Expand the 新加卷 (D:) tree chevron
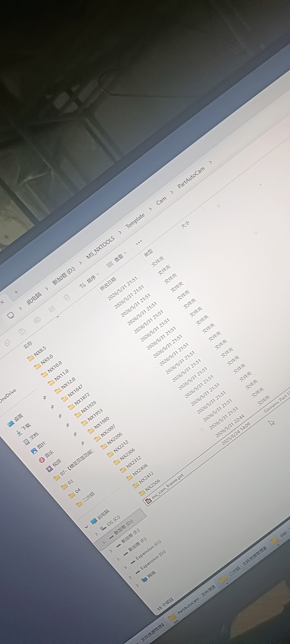This screenshot has height=644, width=290. (x=104, y=543)
